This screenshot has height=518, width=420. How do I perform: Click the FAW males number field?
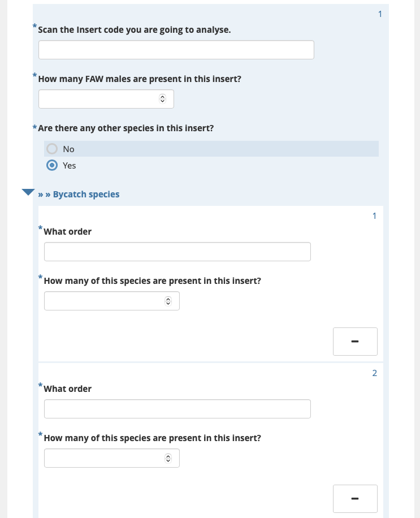(x=106, y=99)
